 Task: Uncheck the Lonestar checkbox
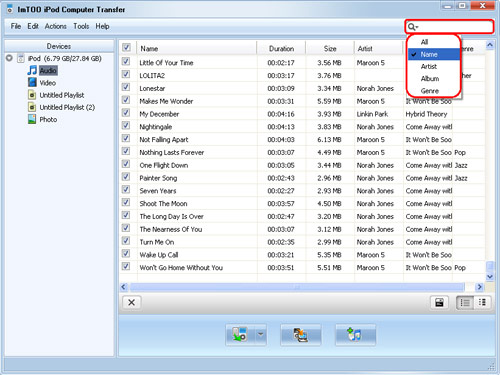[126, 87]
